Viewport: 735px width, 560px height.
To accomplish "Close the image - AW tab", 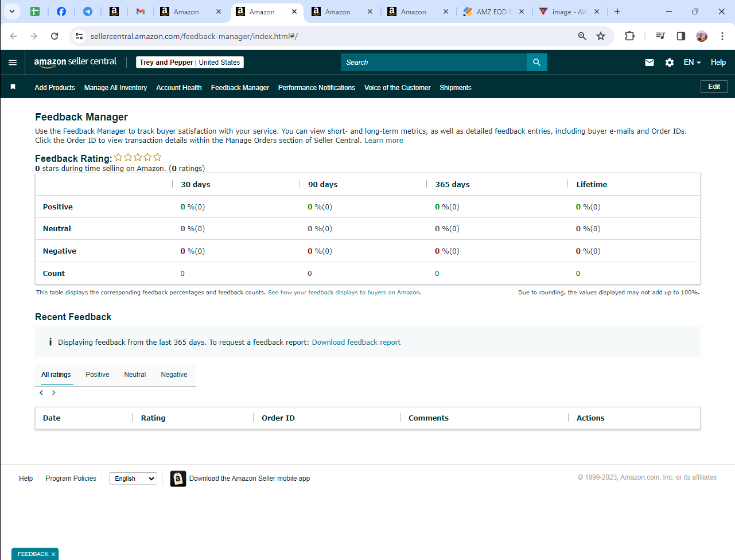I will 597,11.
